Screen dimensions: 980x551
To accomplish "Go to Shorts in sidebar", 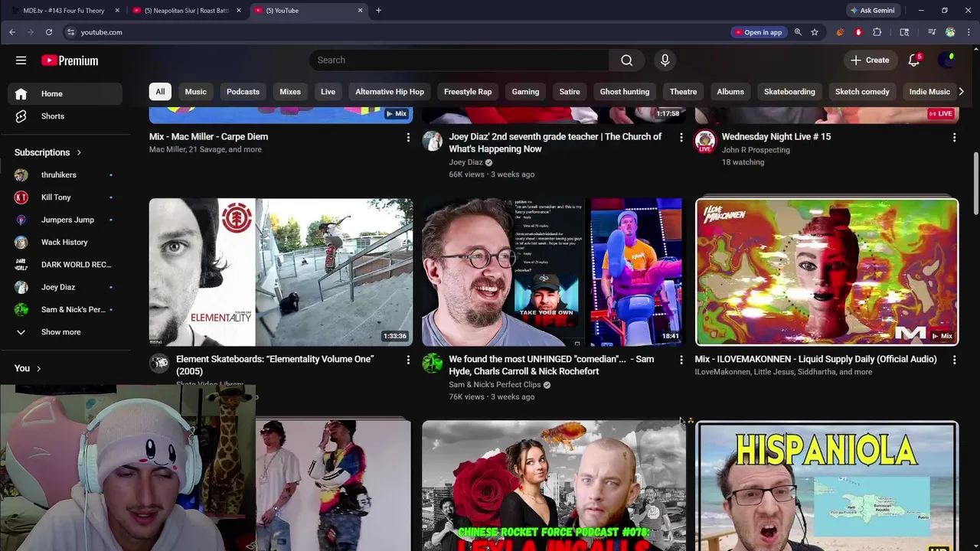I will coord(65,116).
